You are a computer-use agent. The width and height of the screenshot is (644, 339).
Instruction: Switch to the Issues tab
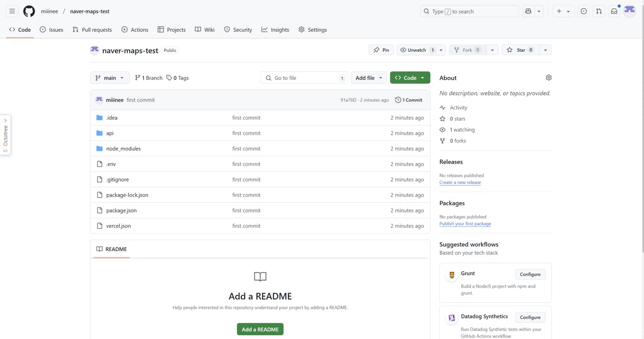[51, 30]
